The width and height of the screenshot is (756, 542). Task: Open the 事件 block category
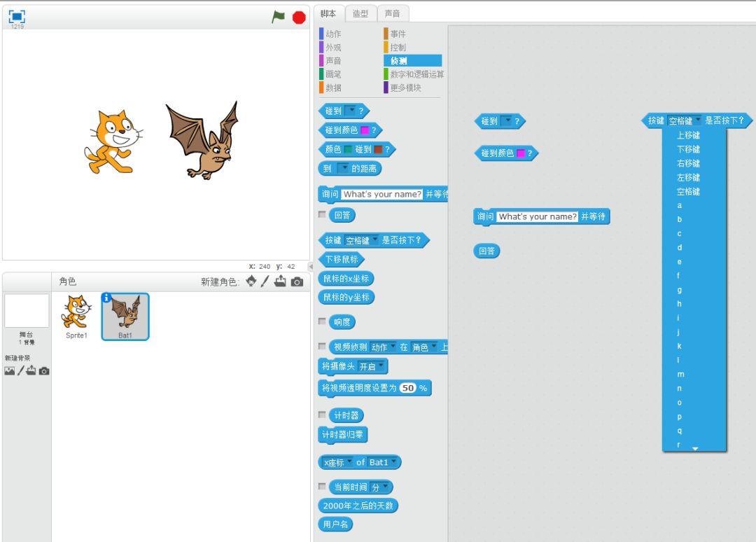pos(398,34)
